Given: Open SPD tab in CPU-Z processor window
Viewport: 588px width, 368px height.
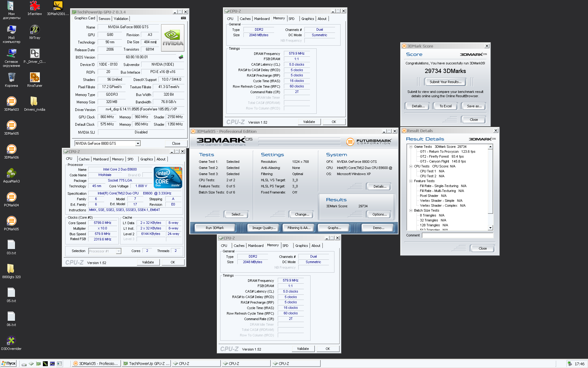Looking at the screenshot, I should (130, 159).
